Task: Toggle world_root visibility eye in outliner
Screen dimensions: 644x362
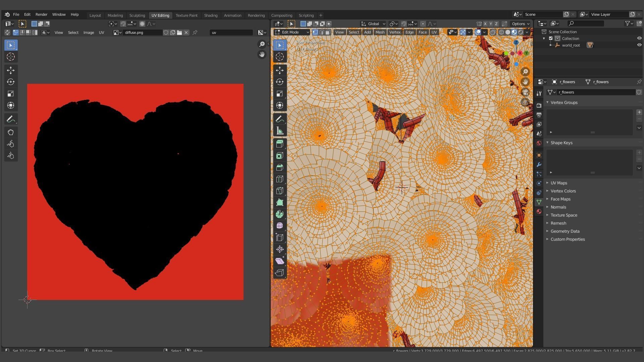Action: click(639, 45)
